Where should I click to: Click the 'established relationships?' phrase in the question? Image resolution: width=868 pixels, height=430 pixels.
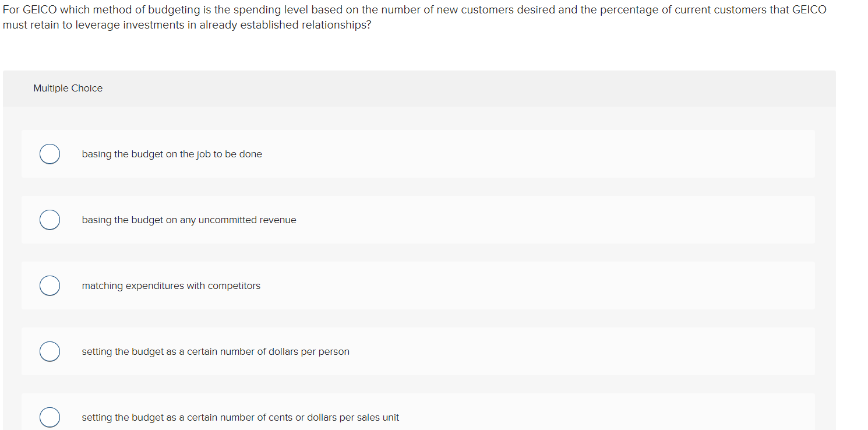tap(314, 26)
